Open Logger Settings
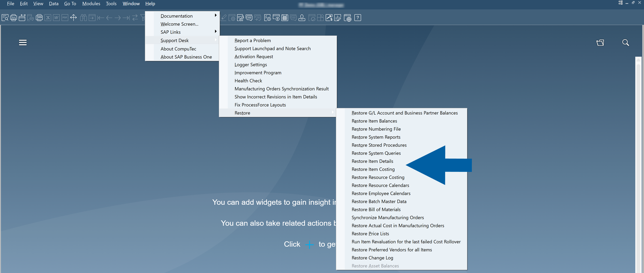The height and width of the screenshot is (273, 644). tap(278, 64)
